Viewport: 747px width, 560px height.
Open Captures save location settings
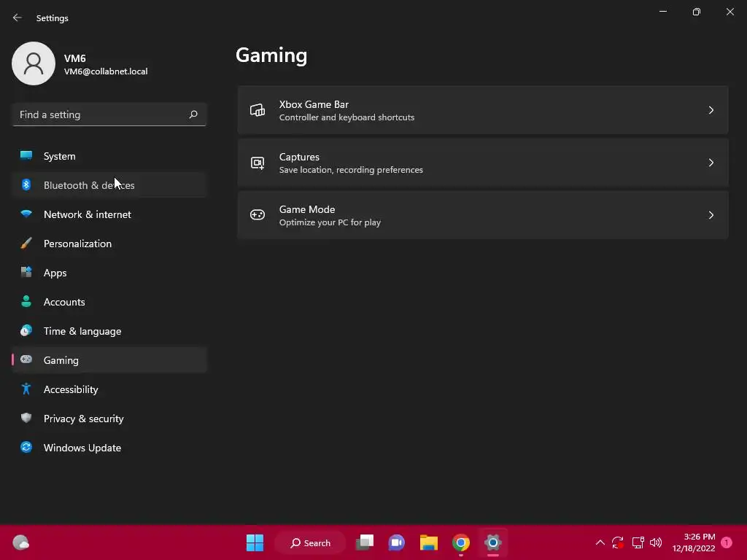pyautogui.click(x=483, y=163)
